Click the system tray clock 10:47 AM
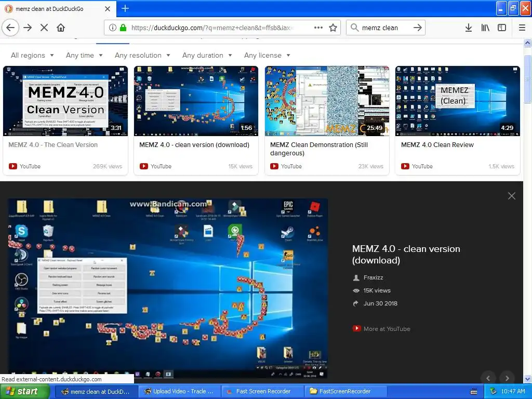 (513, 392)
